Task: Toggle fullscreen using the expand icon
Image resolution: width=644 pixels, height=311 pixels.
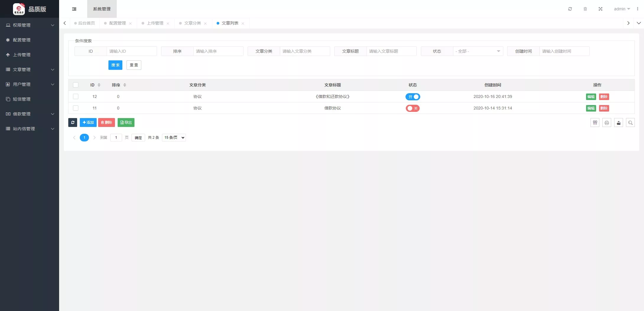Action: [600, 9]
